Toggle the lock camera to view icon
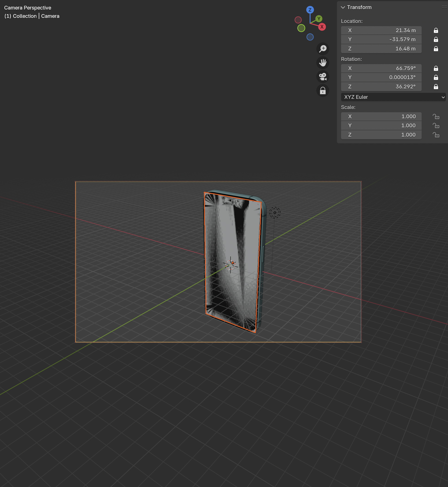 click(x=323, y=91)
